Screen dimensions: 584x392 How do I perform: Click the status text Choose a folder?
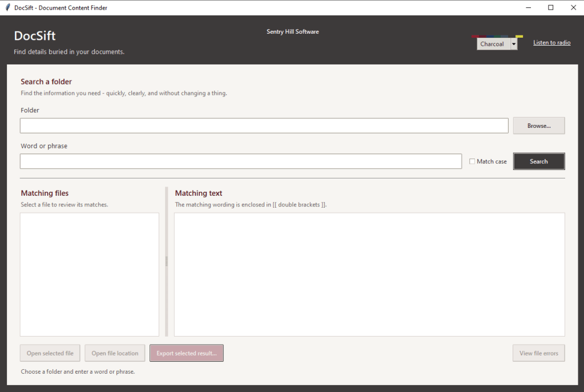pos(78,371)
